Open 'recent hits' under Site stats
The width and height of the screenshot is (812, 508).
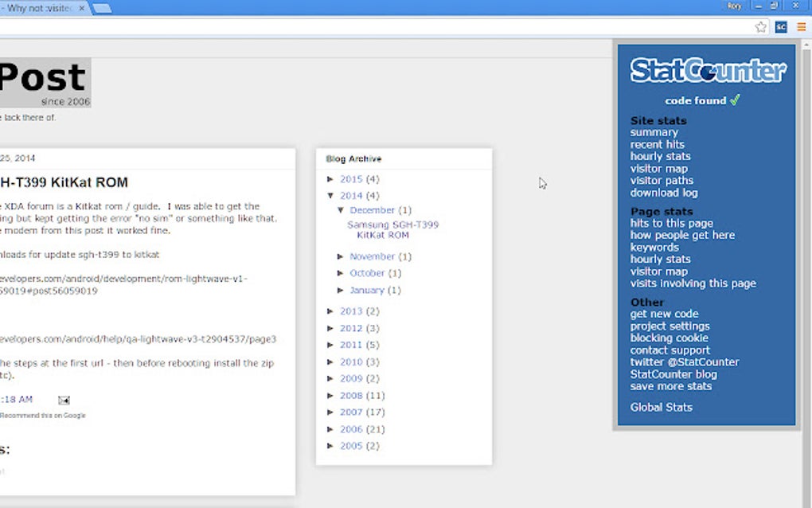(x=657, y=144)
